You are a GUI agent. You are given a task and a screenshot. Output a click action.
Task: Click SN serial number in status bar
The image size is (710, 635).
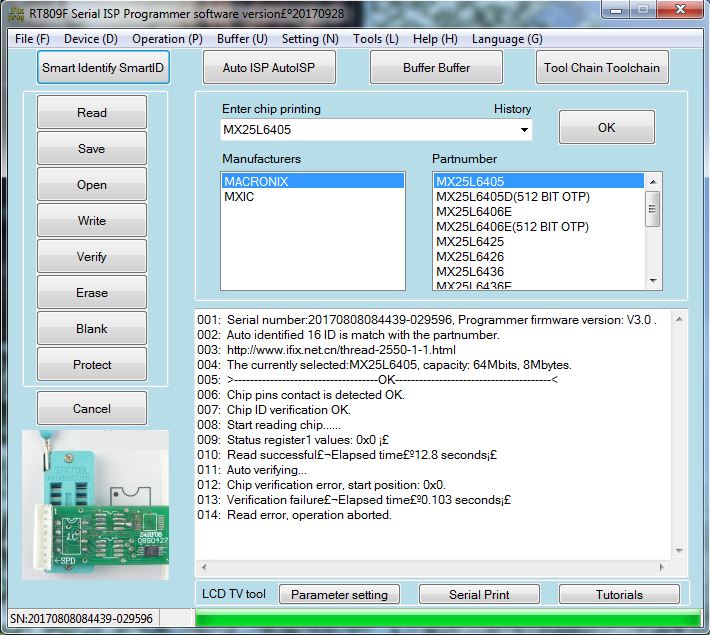pyautogui.click(x=82, y=619)
